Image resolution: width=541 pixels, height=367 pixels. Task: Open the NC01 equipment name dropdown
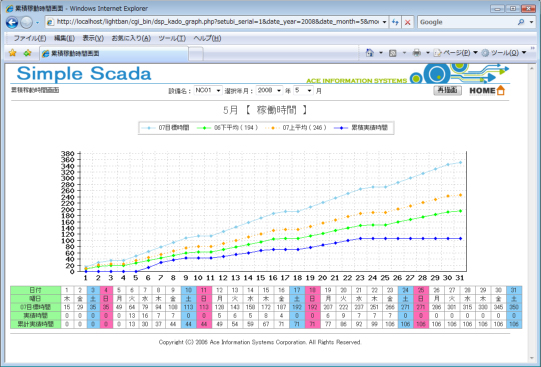click(208, 90)
